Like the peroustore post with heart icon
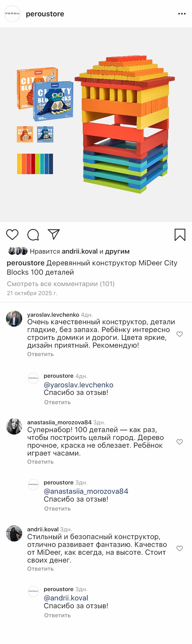 12,235
